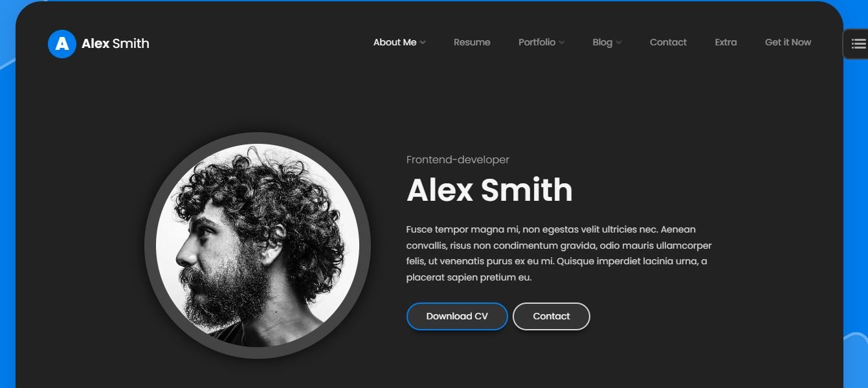Click the Get it Now link

(x=788, y=42)
